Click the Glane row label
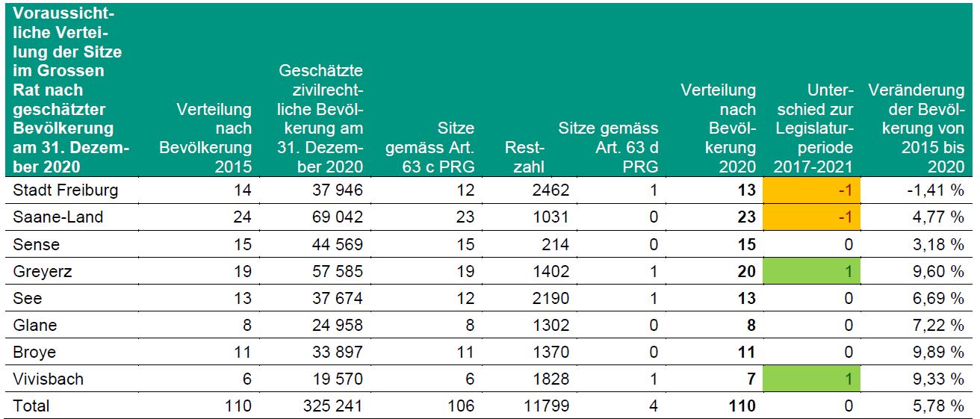Viewport: 980px width, 419px height. point(35,325)
